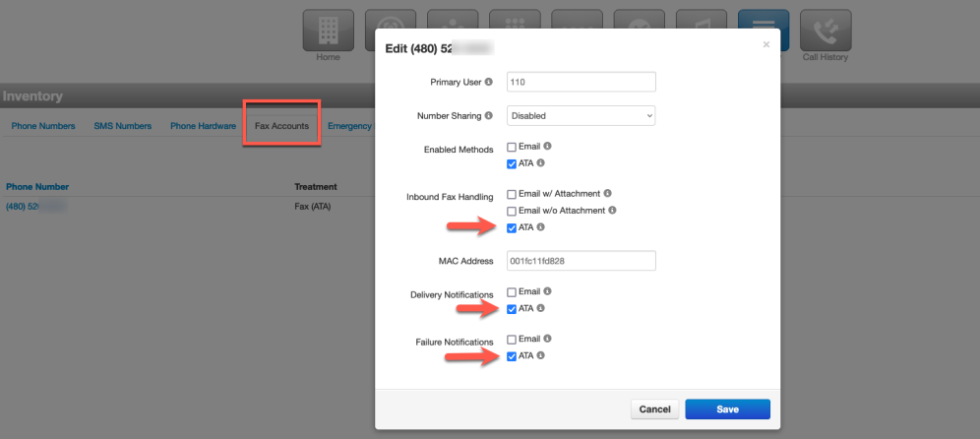Select the highlighted blue Inventory nav icon
The image size is (980, 439).
pyautogui.click(x=764, y=30)
